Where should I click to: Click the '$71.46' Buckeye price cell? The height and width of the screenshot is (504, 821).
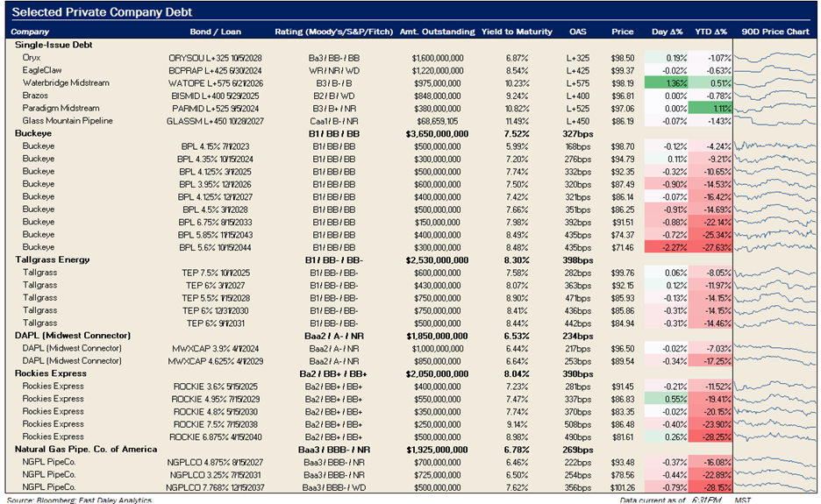point(622,247)
